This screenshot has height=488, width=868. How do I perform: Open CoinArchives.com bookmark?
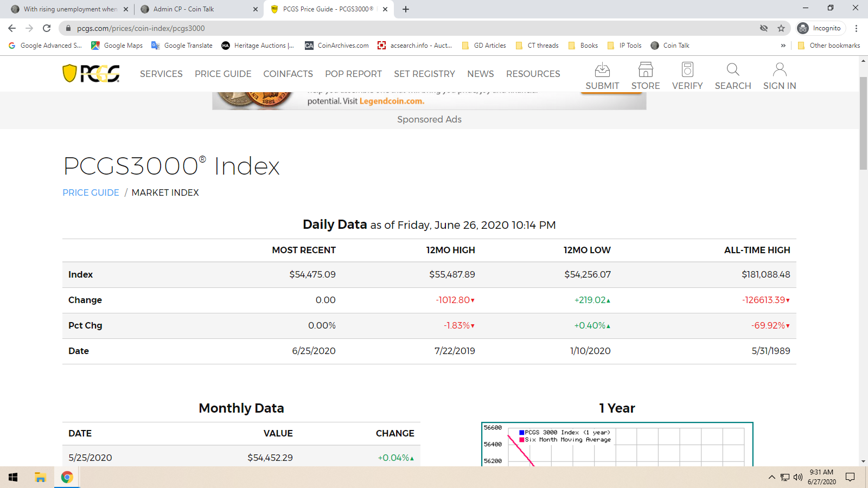click(x=337, y=46)
